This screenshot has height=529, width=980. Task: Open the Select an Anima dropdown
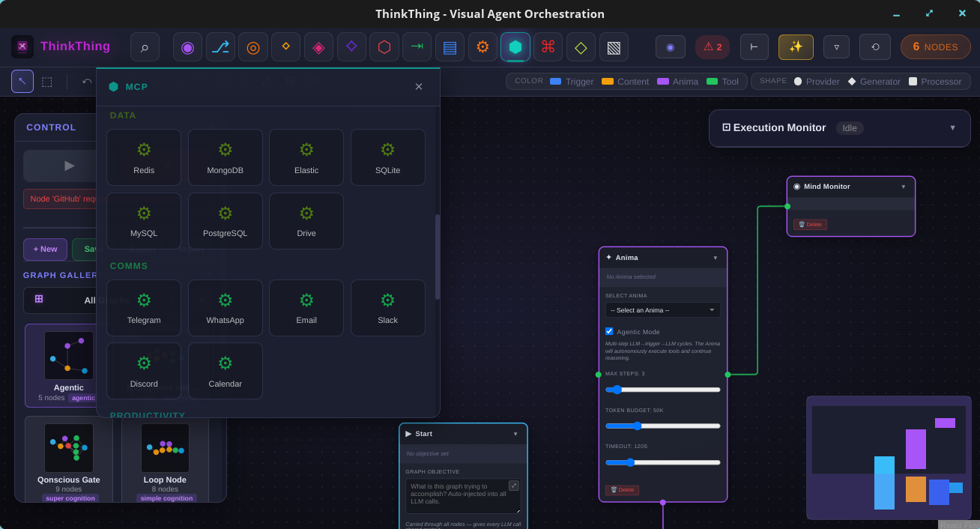tap(663, 310)
